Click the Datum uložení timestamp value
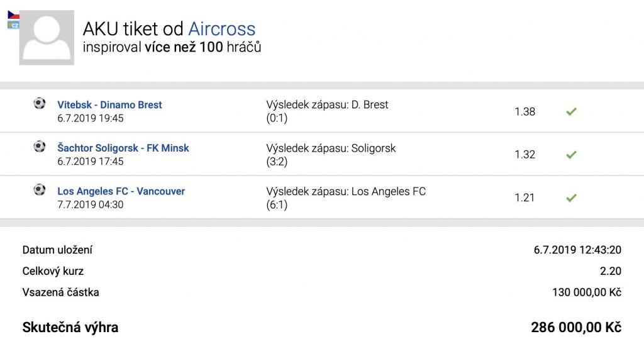Viewport: 644px width, 351px height. tap(577, 250)
